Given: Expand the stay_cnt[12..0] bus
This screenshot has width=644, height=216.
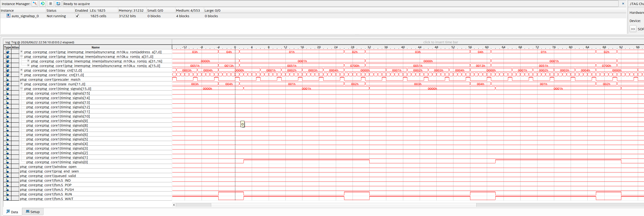Looking at the screenshot, I should click(22, 70).
